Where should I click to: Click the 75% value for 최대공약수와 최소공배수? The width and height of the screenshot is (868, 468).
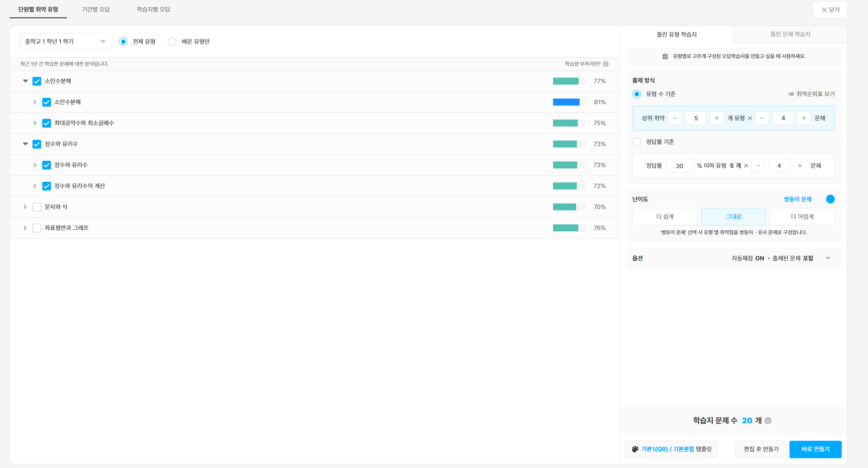click(599, 123)
